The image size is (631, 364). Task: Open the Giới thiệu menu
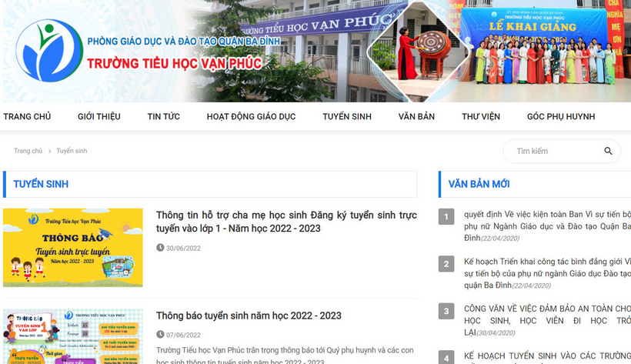pos(99,116)
